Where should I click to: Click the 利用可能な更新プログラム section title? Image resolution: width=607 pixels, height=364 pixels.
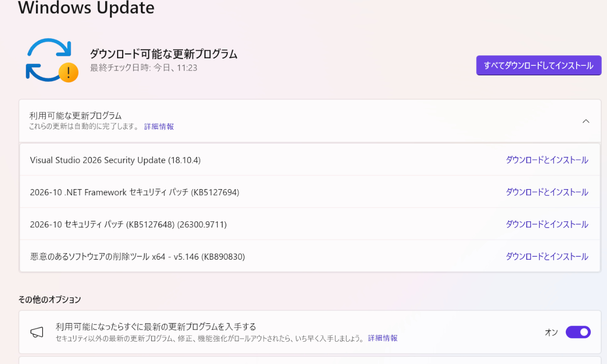pyautogui.click(x=75, y=116)
